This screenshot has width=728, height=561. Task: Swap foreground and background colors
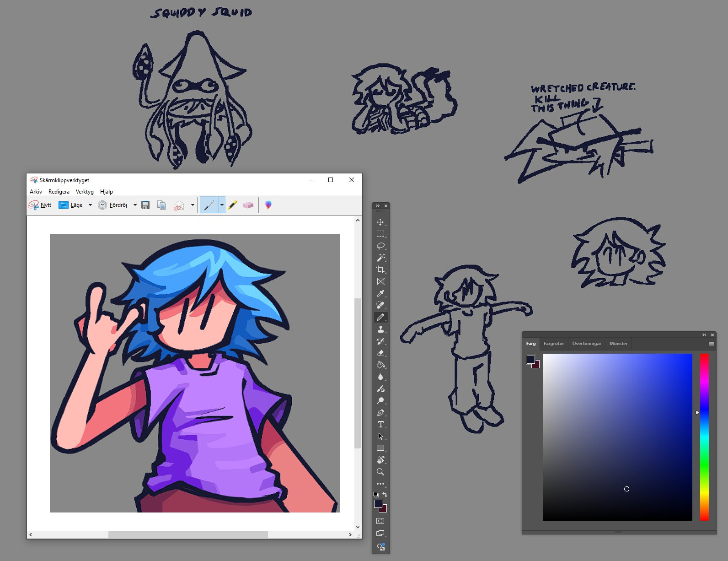385,495
